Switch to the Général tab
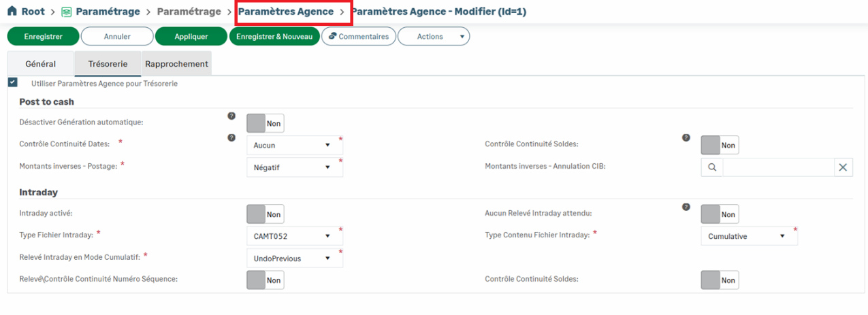This screenshot has width=868, height=315. [40, 63]
